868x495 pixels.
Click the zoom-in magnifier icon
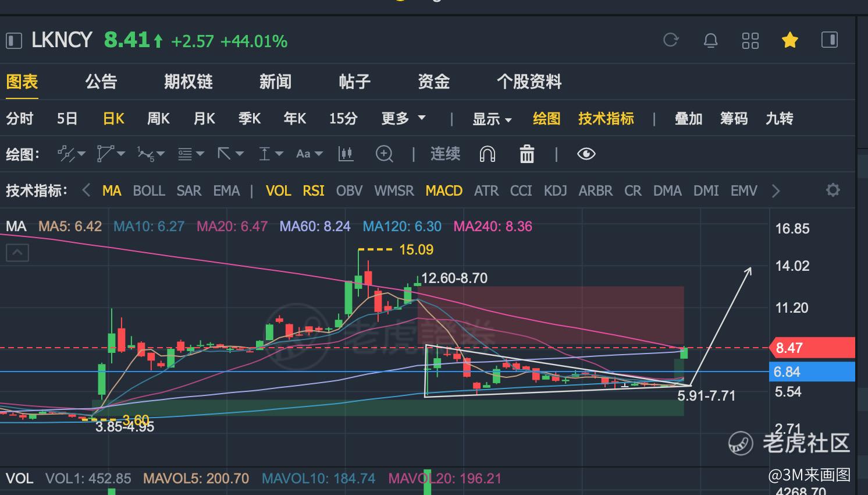pyautogui.click(x=385, y=154)
